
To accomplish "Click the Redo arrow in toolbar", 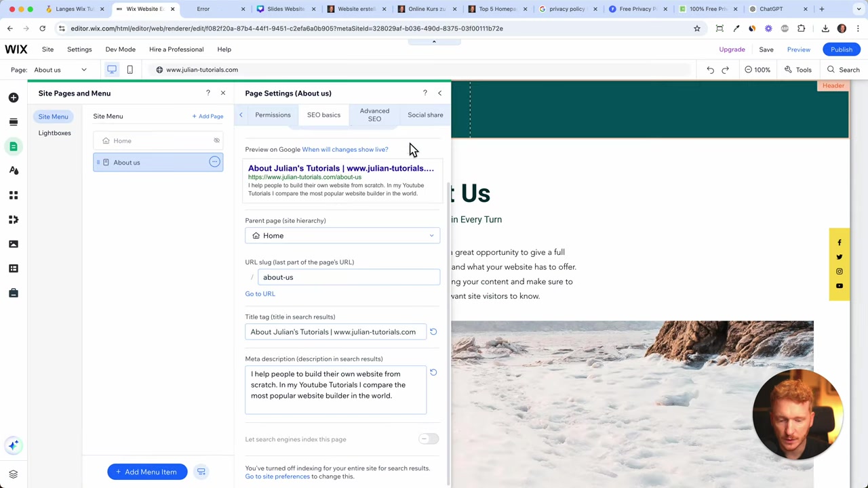I will 725,70.
